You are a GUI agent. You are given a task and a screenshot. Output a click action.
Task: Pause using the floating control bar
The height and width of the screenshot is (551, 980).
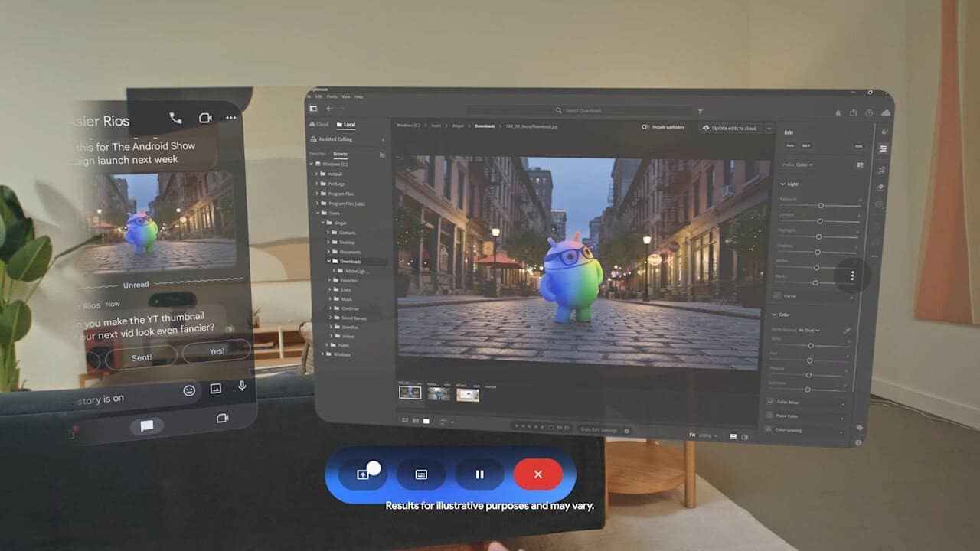point(479,474)
